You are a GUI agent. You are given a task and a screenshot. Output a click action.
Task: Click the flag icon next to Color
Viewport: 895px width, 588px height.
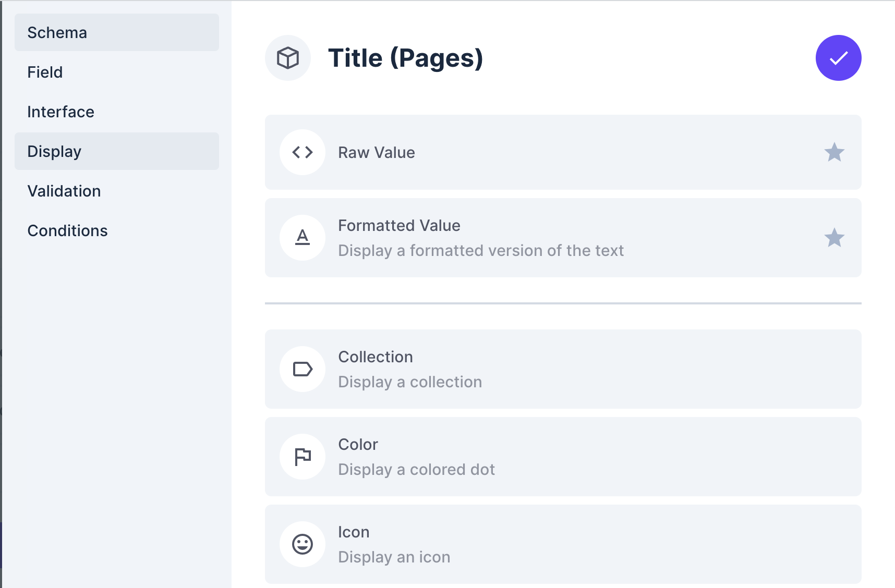click(302, 456)
